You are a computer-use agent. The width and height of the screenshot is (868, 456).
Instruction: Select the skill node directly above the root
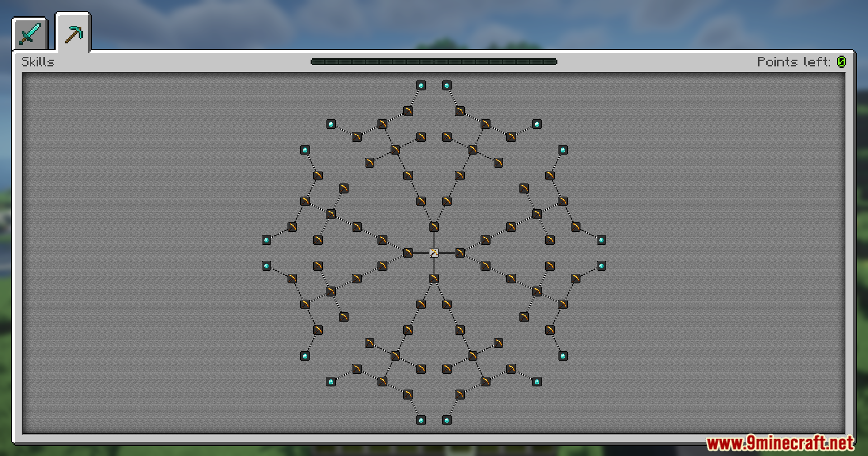[434, 227]
